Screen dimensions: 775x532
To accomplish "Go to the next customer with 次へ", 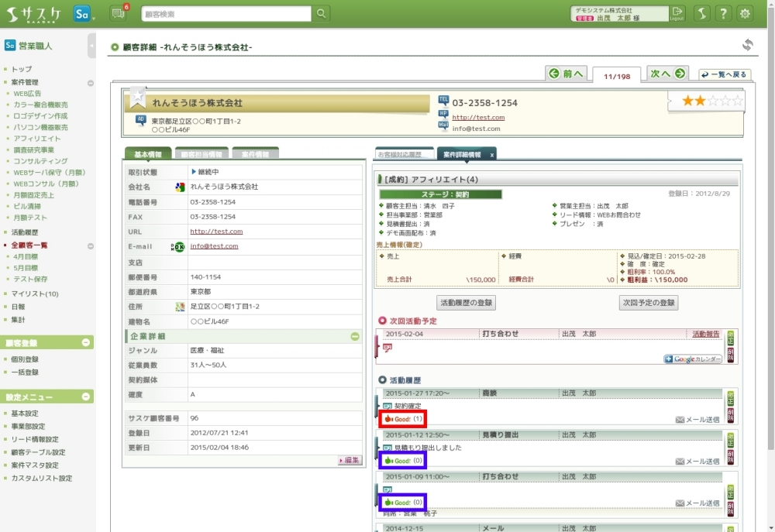I will coord(667,74).
